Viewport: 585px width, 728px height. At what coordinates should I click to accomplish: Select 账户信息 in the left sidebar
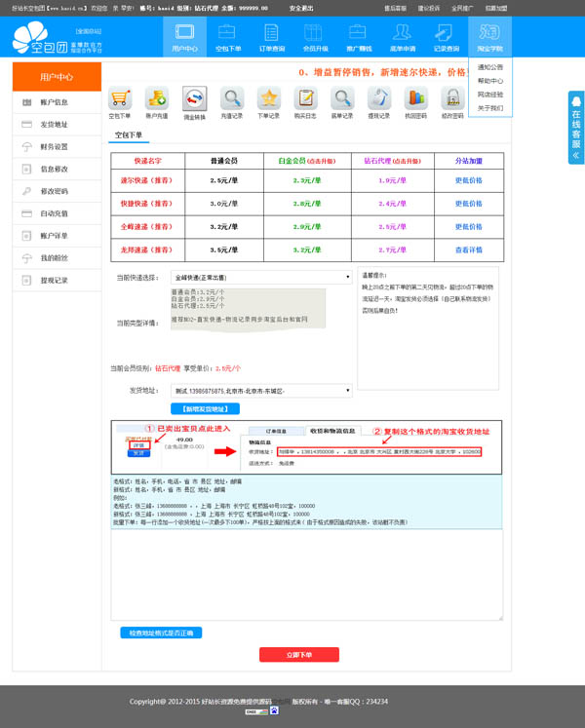pyautogui.click(x=55, y=102)
